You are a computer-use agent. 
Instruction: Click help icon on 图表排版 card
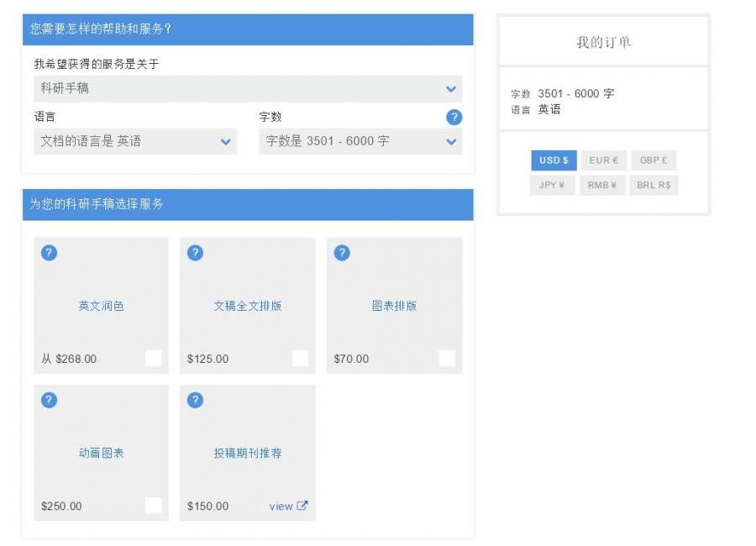click(x=342, y=253)
